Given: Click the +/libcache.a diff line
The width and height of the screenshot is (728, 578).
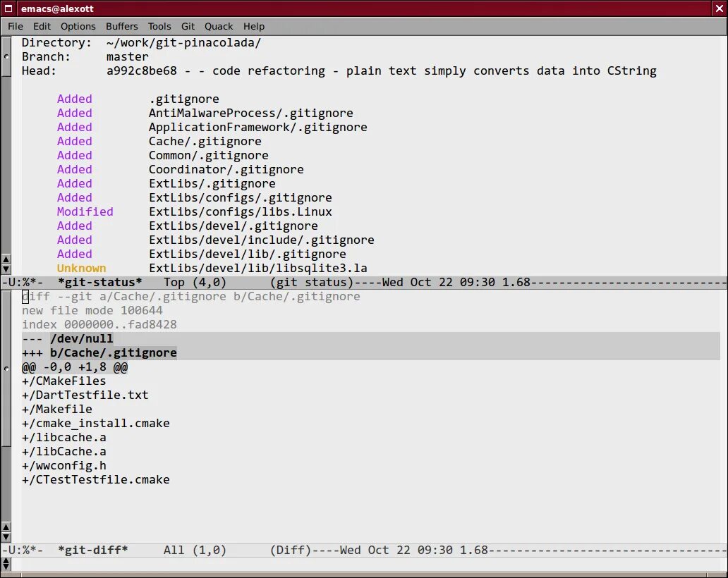Looking at the screenshot, I should pyautogui.click(x=63, y=438).
